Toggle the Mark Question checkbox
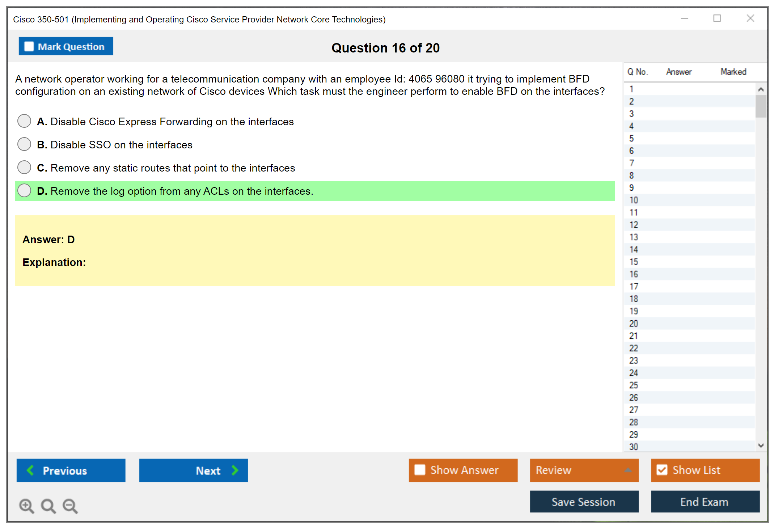This screenshot has width=778, height=532. pos(29,46)
